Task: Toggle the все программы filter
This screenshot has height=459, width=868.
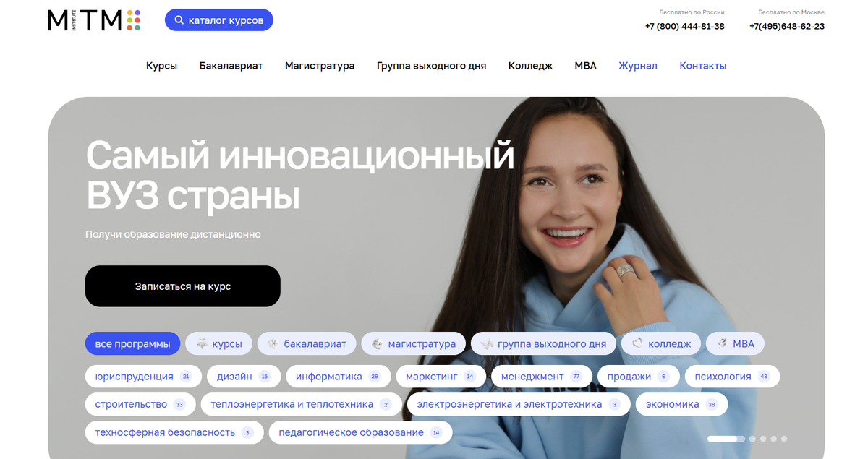Action: 132,343
